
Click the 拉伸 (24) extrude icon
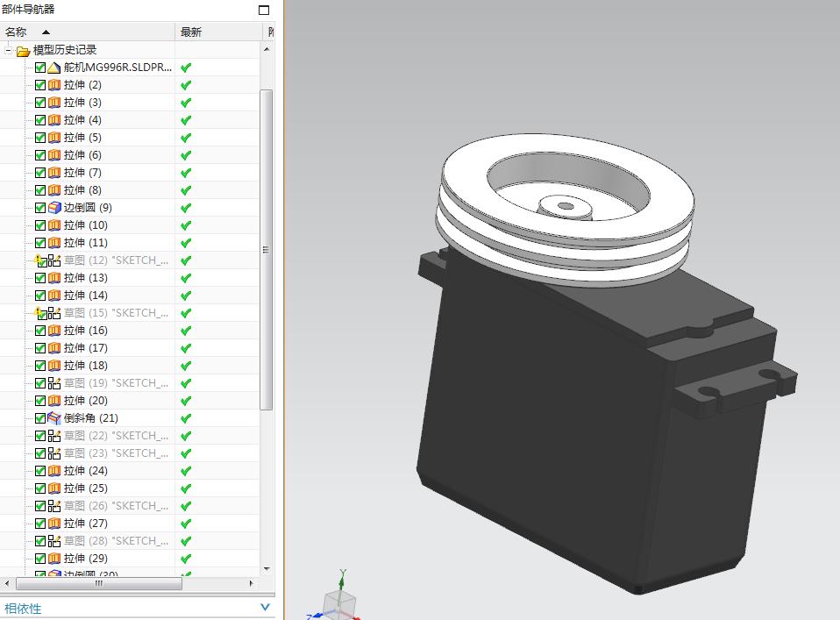click(54, 471)
